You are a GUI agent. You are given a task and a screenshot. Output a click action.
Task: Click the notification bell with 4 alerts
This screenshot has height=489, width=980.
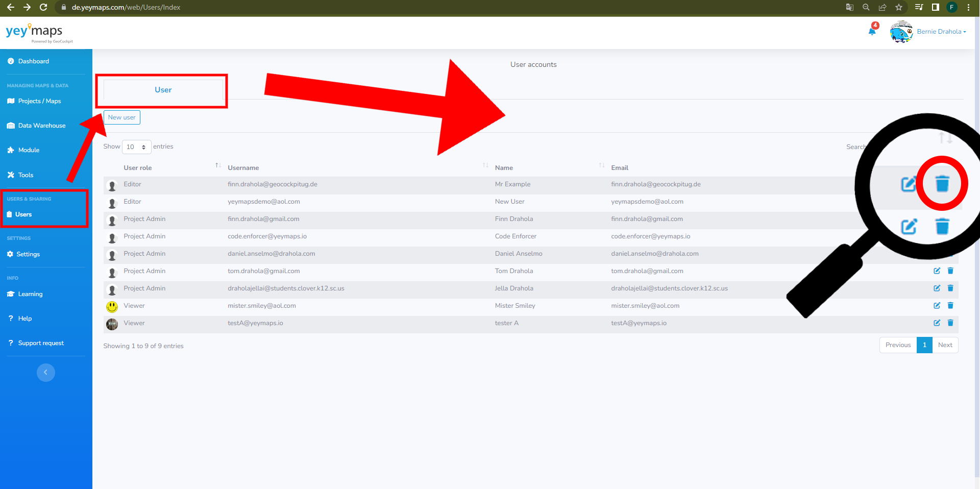tap(872, 31)
